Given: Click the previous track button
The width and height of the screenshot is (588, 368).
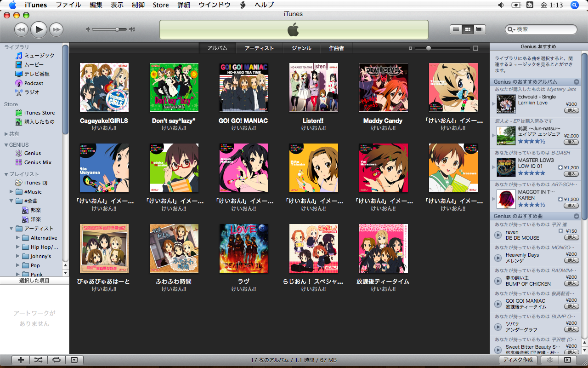Looking at the screenshot, I should (22, 30).
